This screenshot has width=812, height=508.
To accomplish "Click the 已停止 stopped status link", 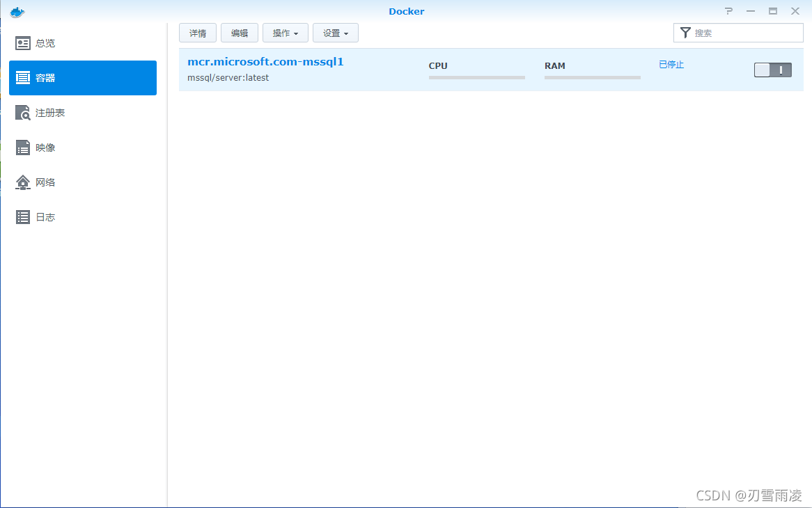I will pos(671,65).
